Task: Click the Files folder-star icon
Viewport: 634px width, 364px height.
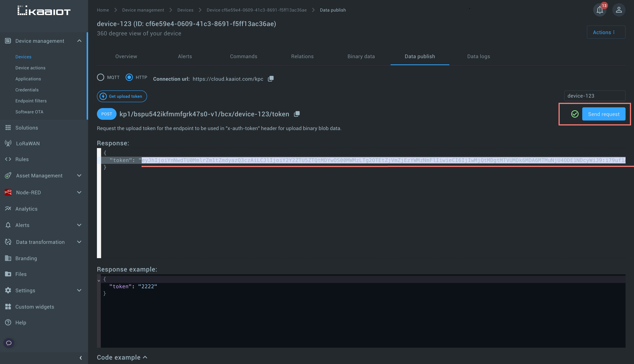Action: coord(8,274)
